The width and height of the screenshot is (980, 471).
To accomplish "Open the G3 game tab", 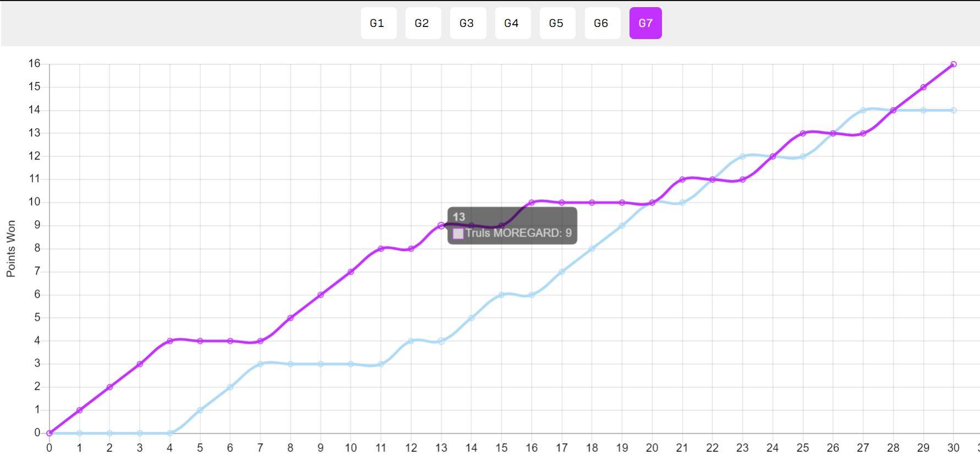I will coord(468,23).
